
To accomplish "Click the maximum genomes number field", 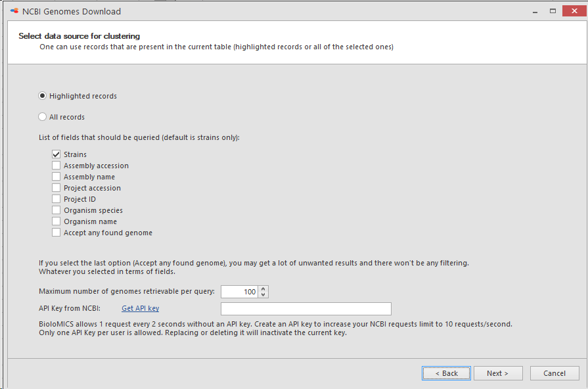I will tap(239, 292).
